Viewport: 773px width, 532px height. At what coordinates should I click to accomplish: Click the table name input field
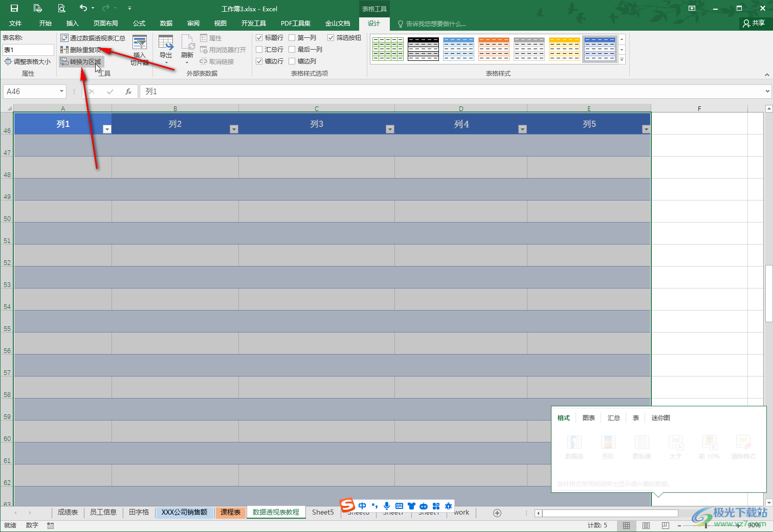(x=28, y=50)
